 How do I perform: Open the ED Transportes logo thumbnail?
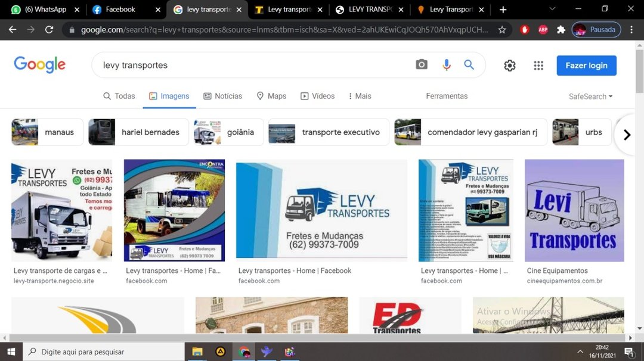tap(410, 315)
